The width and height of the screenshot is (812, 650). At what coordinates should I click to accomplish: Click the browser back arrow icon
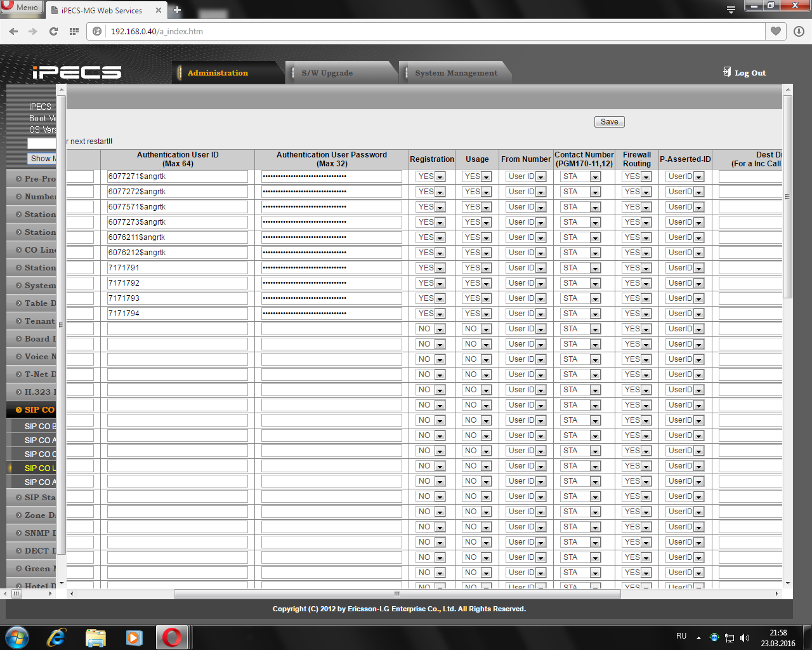13,31
